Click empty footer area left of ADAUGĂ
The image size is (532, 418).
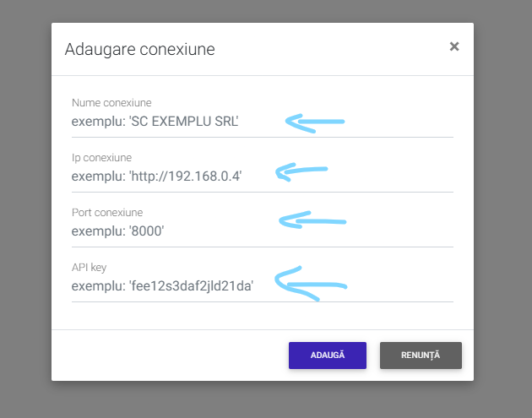click(x=169, y=356)
